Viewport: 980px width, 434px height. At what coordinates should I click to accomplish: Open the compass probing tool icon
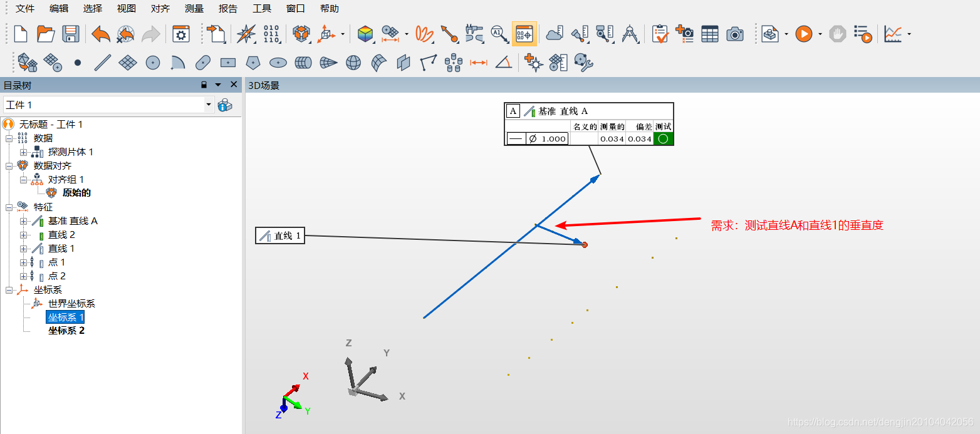click(246, 34)
